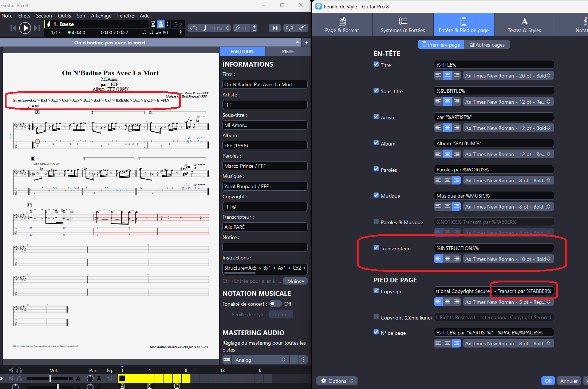
Task: Uncheck the Artiste header checkbox
Action: coord(376,117)
